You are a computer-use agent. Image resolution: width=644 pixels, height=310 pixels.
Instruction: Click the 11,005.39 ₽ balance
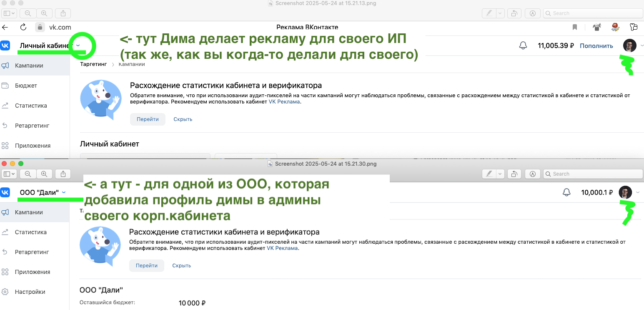pyautogui.click(x=556, y=46)
